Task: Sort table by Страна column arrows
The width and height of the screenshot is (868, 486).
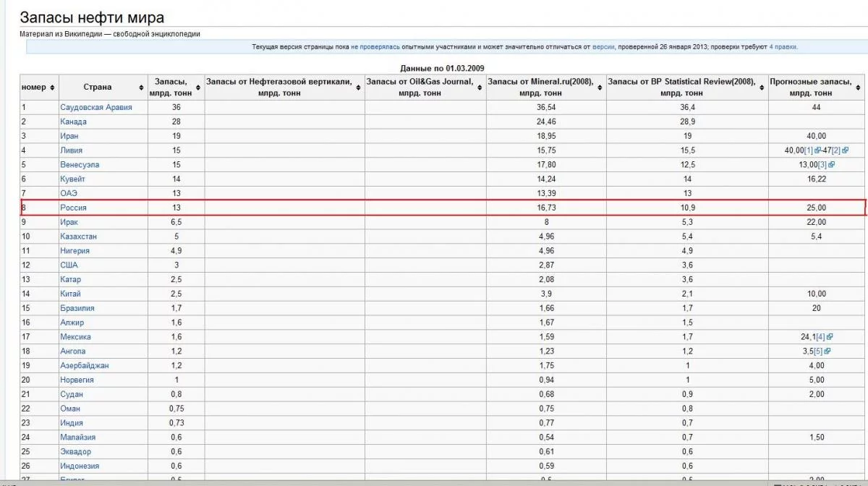Action: point(140,88)
